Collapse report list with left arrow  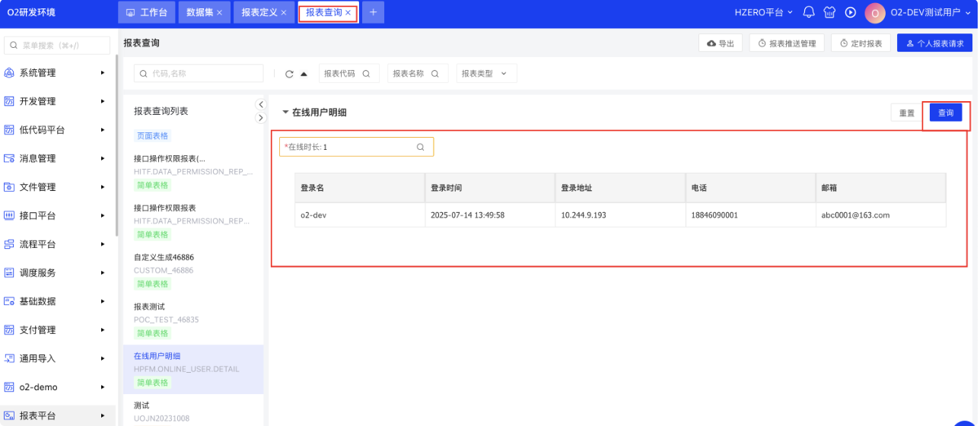(260, 104)
